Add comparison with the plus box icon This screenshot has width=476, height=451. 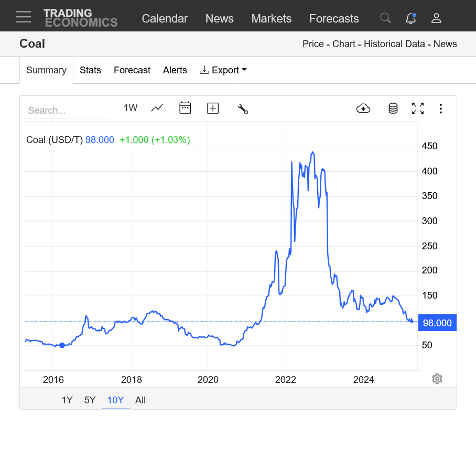click(x=213, y=108)
